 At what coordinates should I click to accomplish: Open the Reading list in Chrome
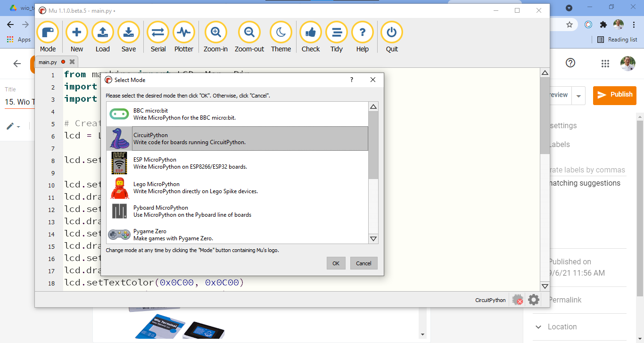click(x=617, y=40)
